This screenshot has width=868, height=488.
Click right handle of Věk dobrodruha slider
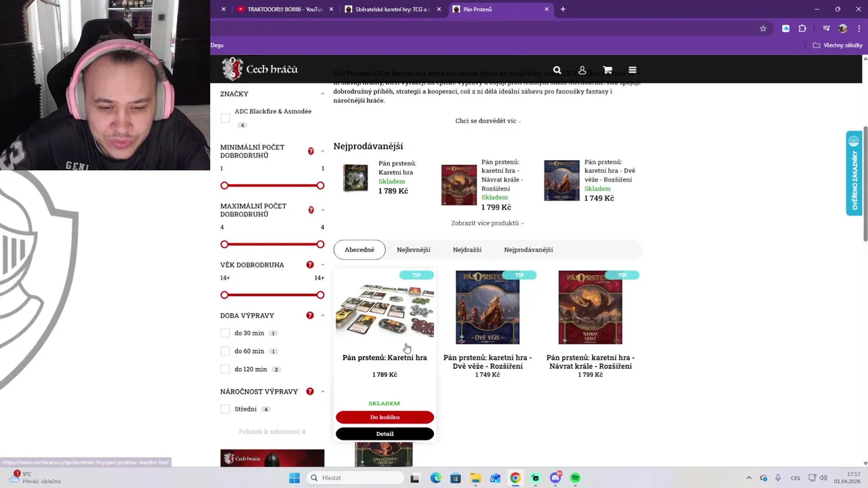click(x=320, y=295)
